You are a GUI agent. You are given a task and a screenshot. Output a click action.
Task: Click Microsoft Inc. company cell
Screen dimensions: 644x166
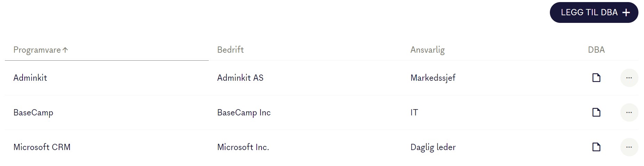point(243,147)
